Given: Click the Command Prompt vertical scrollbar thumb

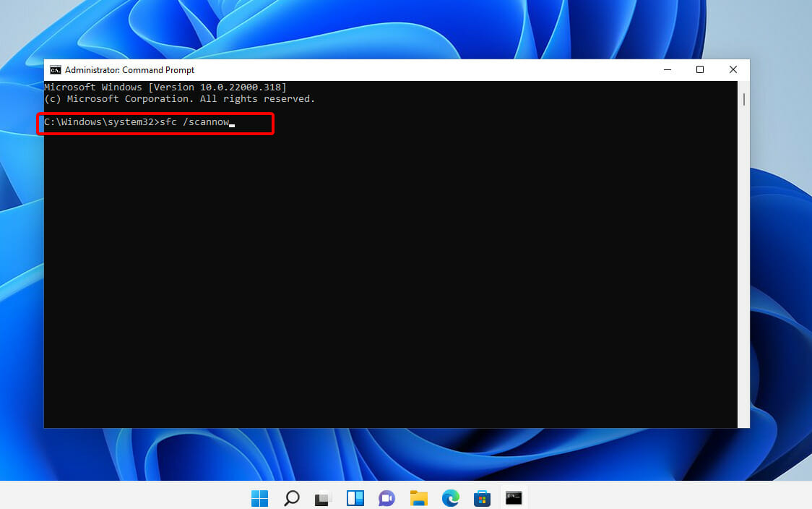Looking at the screenshot, I should point(743,99).
